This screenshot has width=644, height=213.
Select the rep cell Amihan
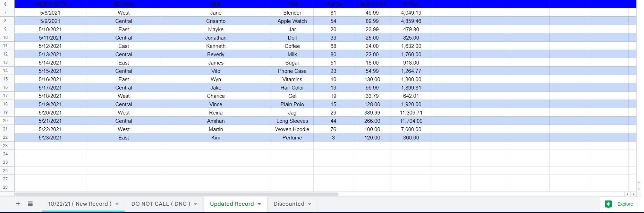[216, 121]
